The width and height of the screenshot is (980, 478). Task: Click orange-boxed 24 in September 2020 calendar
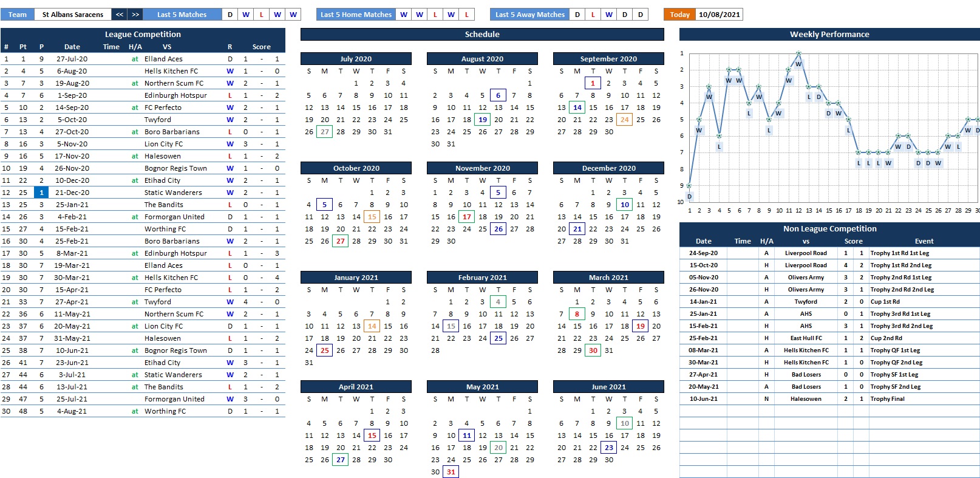pyautogui.click(x=624, y=120)
